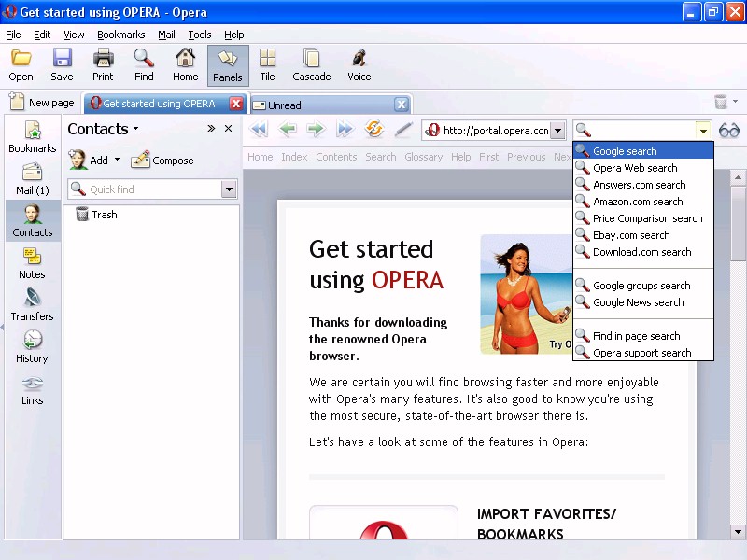Expand the address bar URL dropdown
The height and width of the screenshot is (560, 747).
coord(557,131)
